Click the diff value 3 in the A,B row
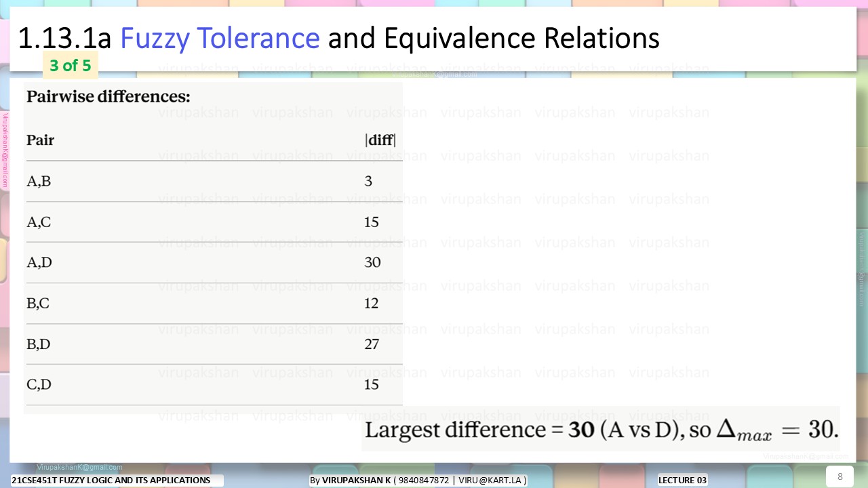Image resolution: width=868 pixels, height=488 pixels. pos(368,182)
